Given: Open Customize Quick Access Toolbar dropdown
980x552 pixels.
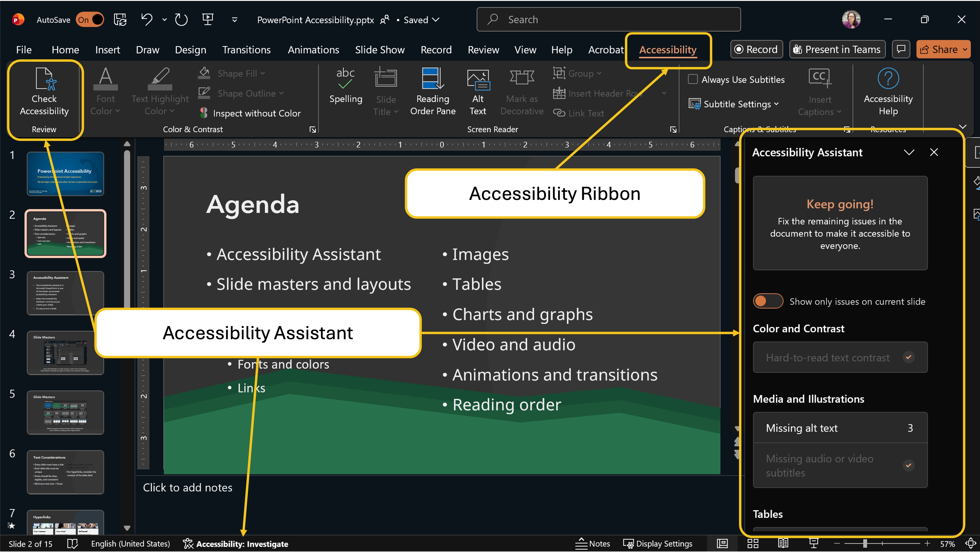Looking at the screenshot, I should 234,19.
